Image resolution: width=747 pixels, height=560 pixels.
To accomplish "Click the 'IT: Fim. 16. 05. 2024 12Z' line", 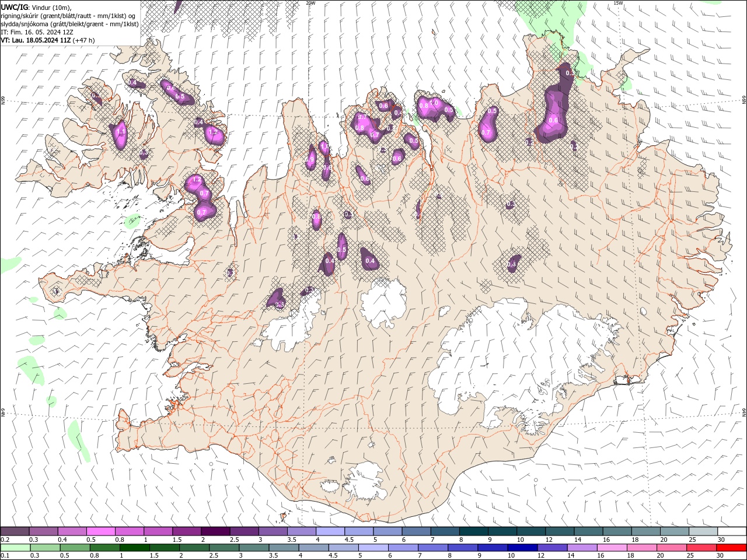I will [37, 32].
